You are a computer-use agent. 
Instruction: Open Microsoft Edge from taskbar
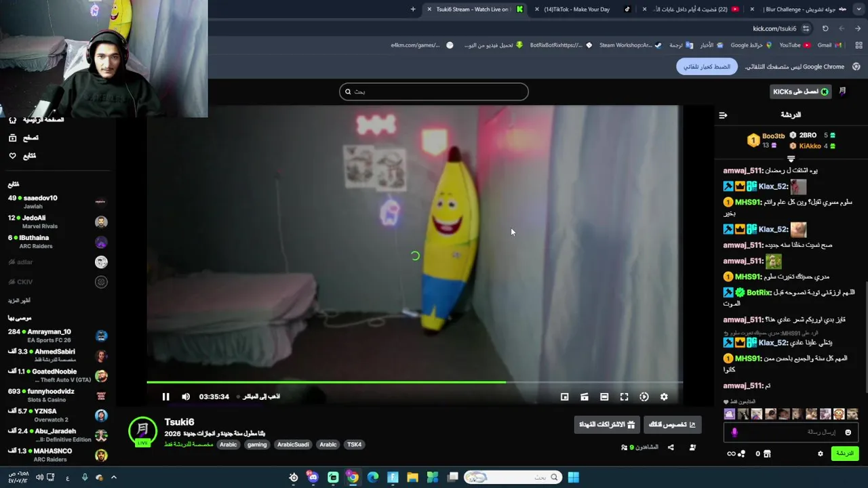372,477
